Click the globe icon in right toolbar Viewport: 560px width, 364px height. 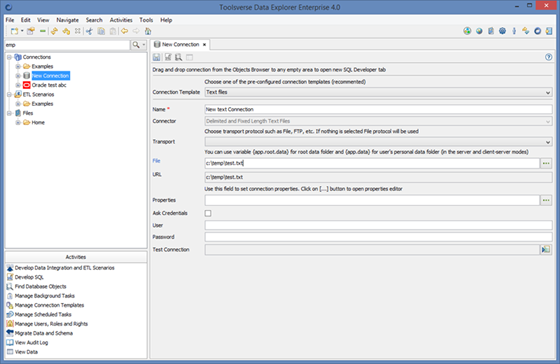point(479,31)
